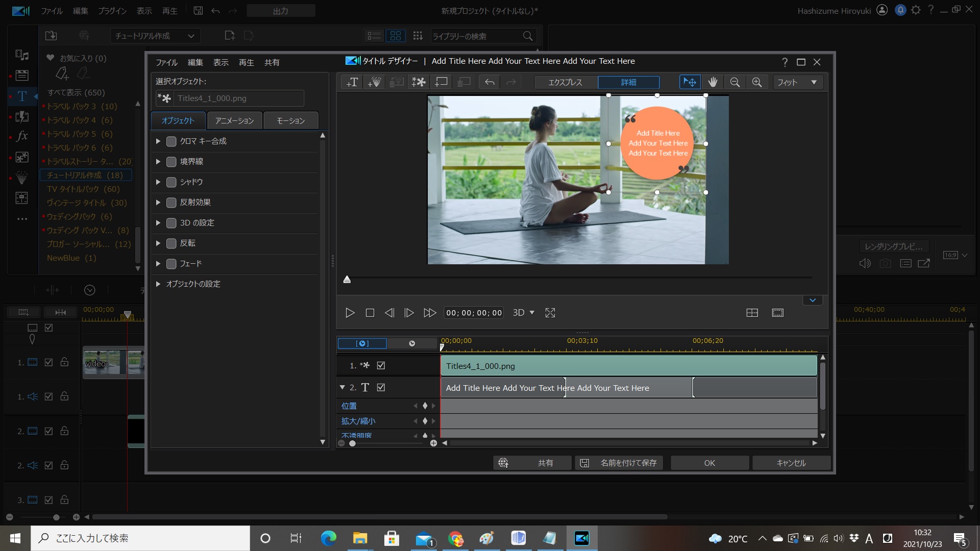Click the play button under preview

point(350,313)
